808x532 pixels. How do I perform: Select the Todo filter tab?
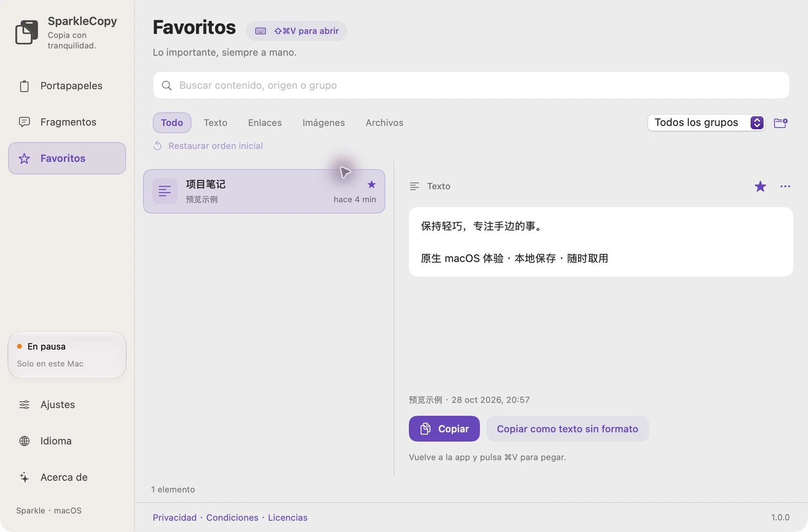pyautogui.click(x=172, y=123)
